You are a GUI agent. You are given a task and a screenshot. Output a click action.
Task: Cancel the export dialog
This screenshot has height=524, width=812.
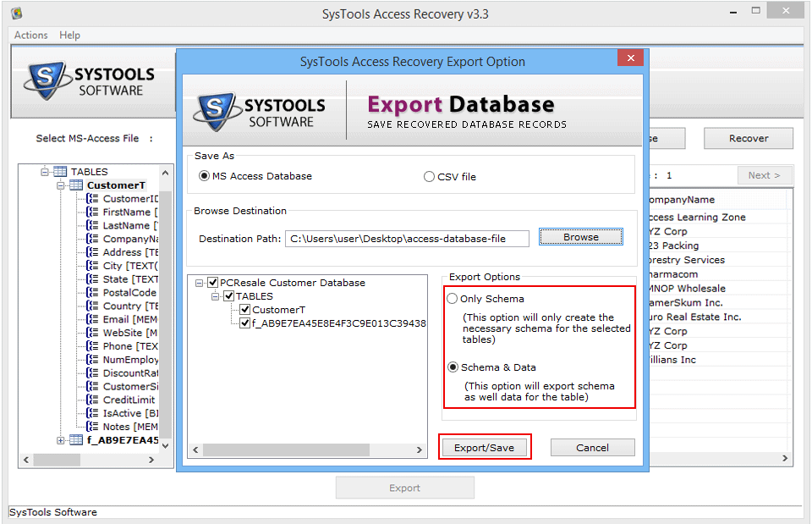pos(592,447)
